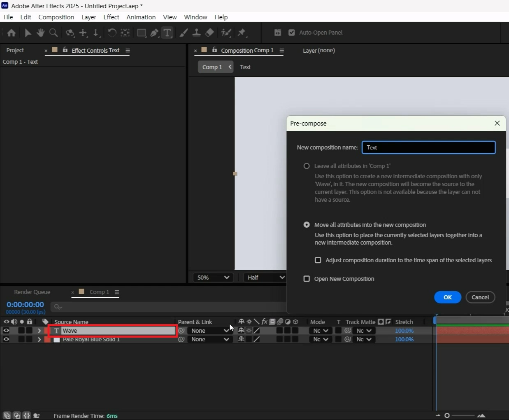Viewport: 509px width, 420px height.
Task: Select the Roto Brush tool
Action: pyautogui.click(x=226, y=33)
